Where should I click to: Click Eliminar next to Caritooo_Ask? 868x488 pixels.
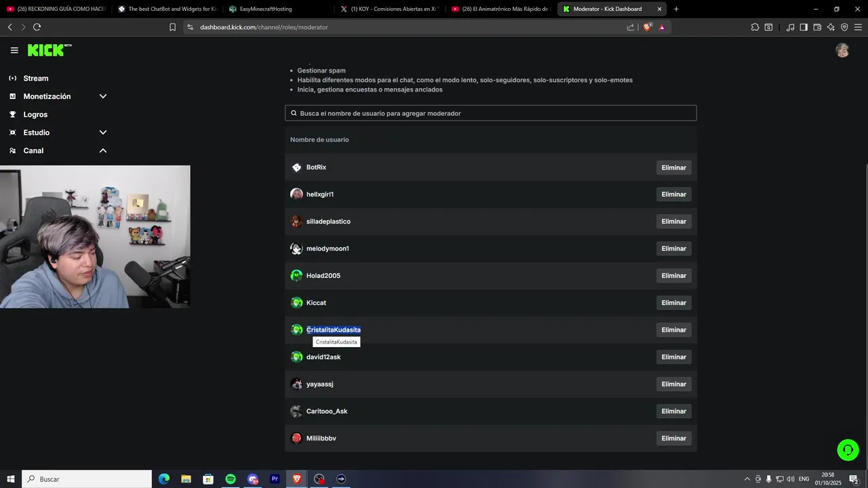(673, 411)
